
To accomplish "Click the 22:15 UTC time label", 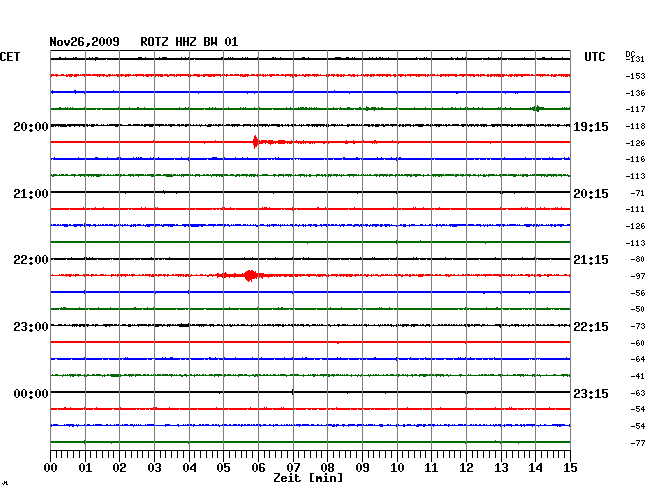I will pyautogui.click(x=591, y=327).
